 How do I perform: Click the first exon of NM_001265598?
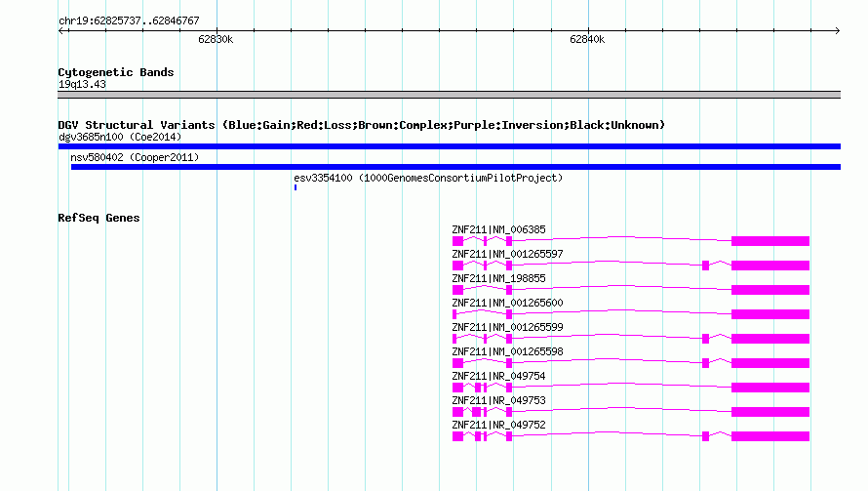pos(457,363)
